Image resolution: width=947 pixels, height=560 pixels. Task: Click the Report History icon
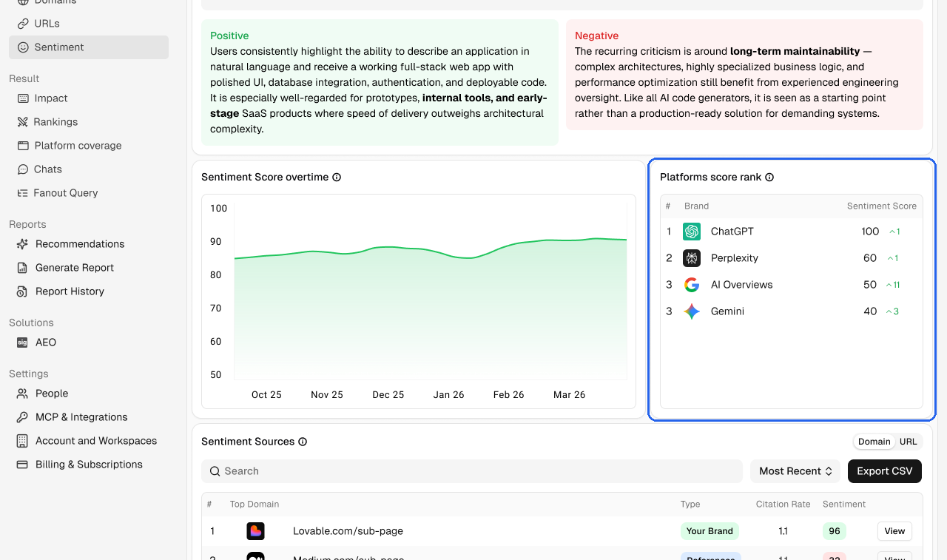[x=22, y=291]
